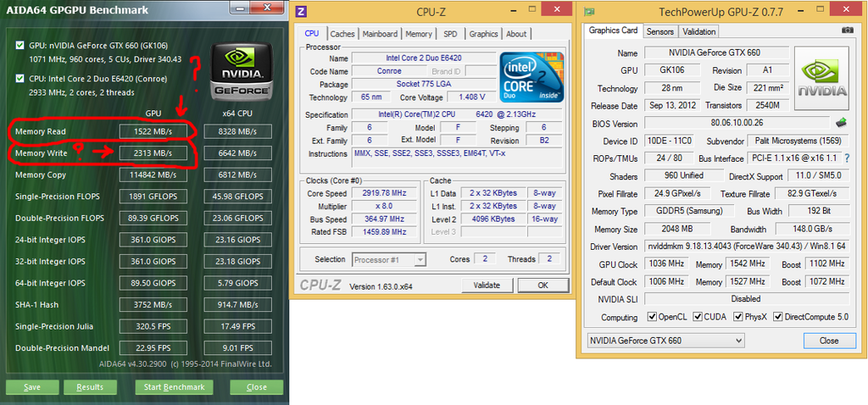This screenshot has height=405, width=868.
Task: Uncheck the GPU GeForce GTX 660 checkbox
Action: click(20, 45)
